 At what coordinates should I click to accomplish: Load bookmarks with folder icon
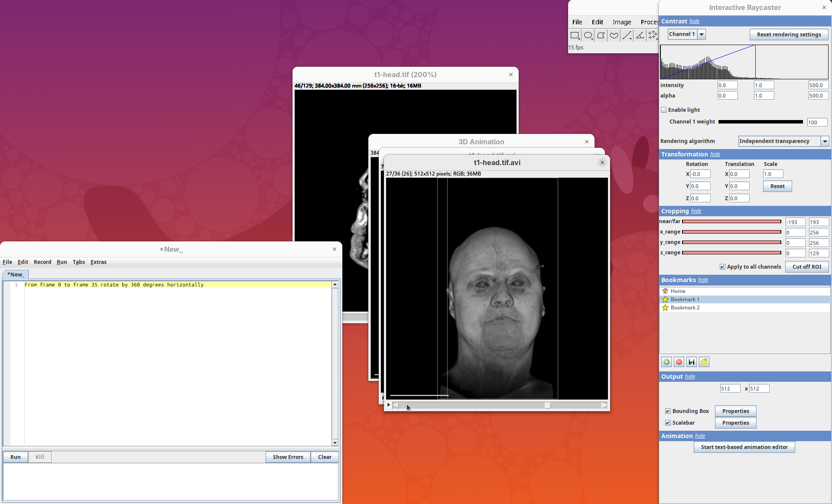click(704, 362)
